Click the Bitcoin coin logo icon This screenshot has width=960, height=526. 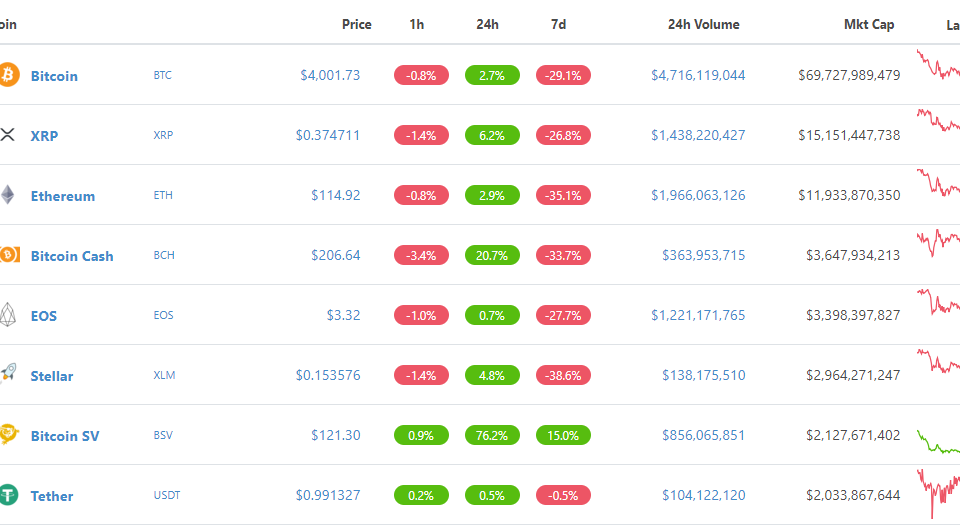(x=9, y=75)
